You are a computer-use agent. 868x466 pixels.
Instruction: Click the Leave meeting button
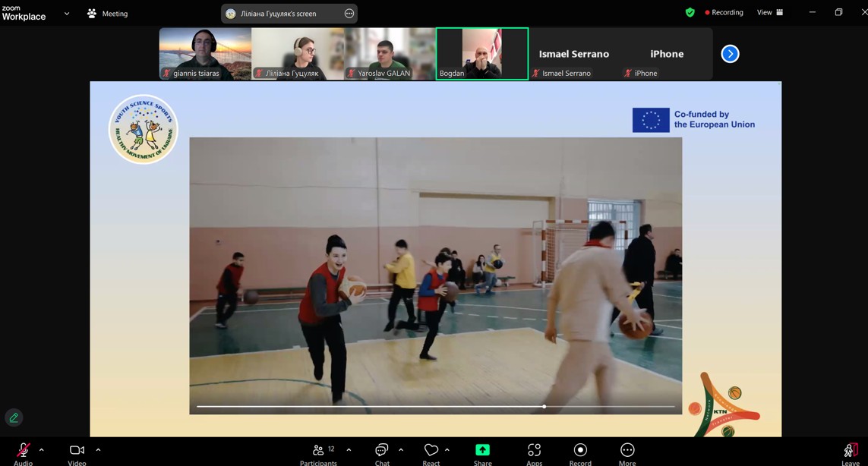coord(850,453)
